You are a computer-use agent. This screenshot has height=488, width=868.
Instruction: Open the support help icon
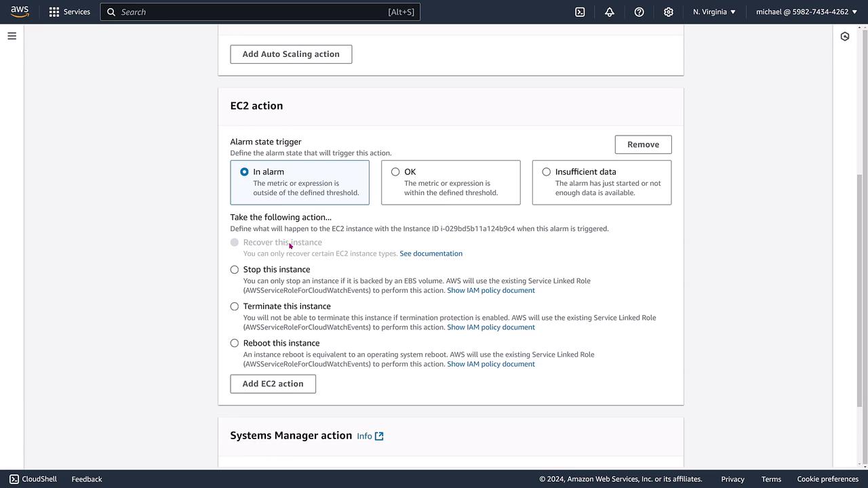click(x=639, y=12)
